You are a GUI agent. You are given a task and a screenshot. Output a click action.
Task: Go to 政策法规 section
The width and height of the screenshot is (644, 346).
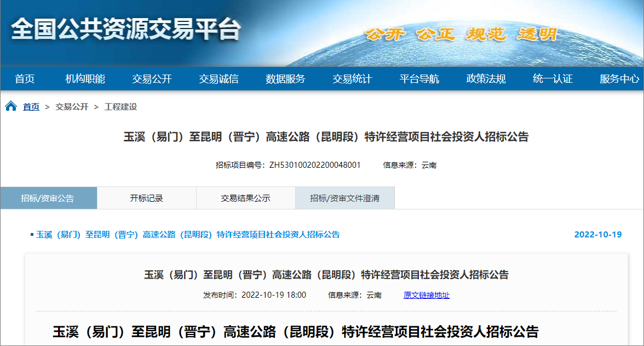point(486,79)
